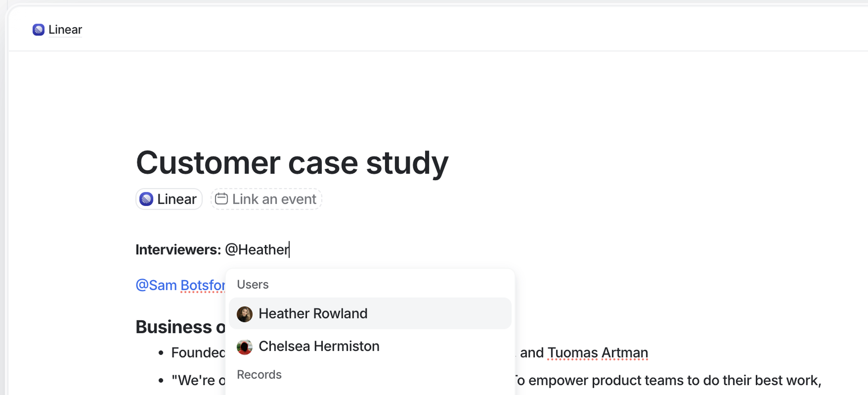868x395 pixels.
Task: Click the Linear icon inside record chip
Action: [146, 199]
